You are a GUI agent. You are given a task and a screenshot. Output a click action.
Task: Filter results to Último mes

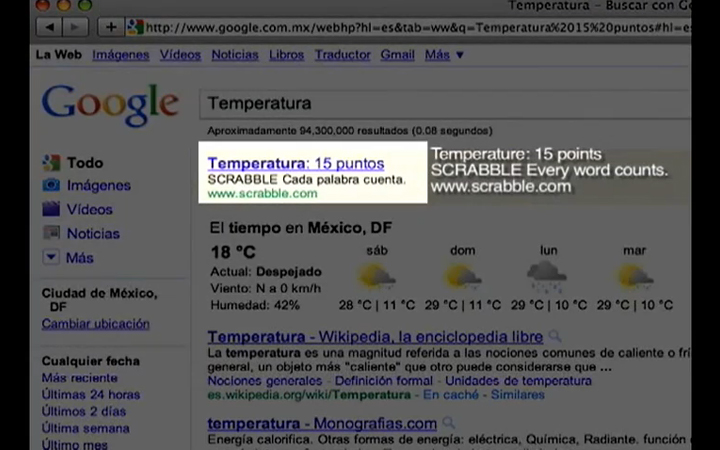(x=74, y=444)
